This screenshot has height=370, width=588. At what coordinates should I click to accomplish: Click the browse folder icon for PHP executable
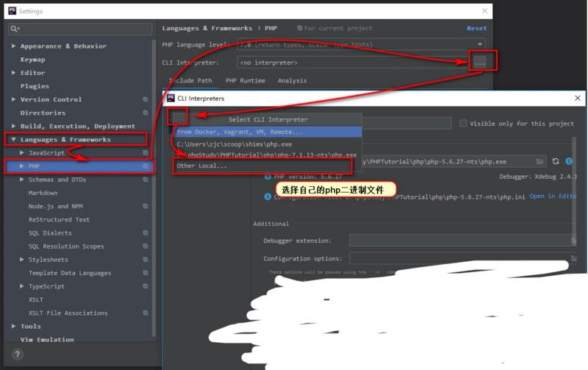(x=540, y=161)
